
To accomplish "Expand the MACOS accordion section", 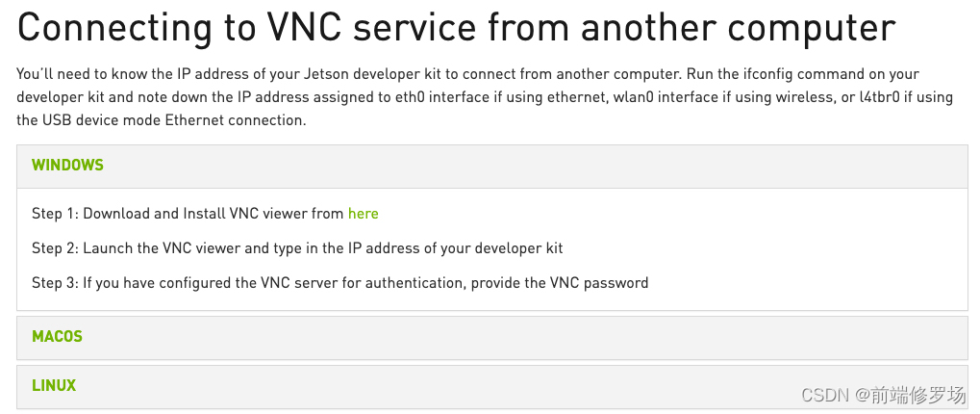I will [491, 338].
